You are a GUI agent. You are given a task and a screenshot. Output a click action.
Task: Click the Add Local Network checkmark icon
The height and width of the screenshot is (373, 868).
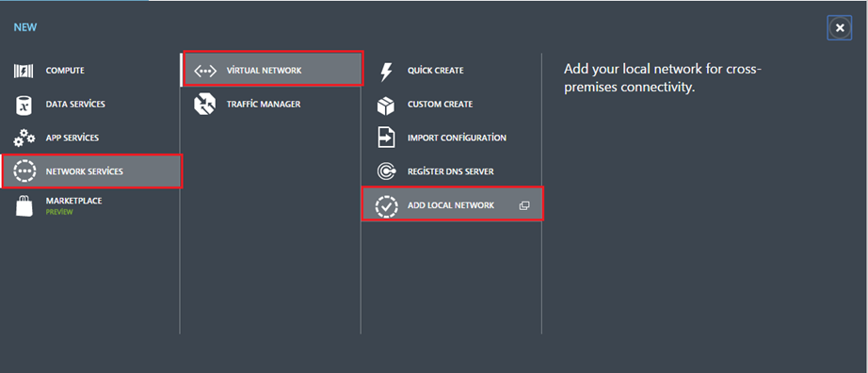(x=386, y=205)
